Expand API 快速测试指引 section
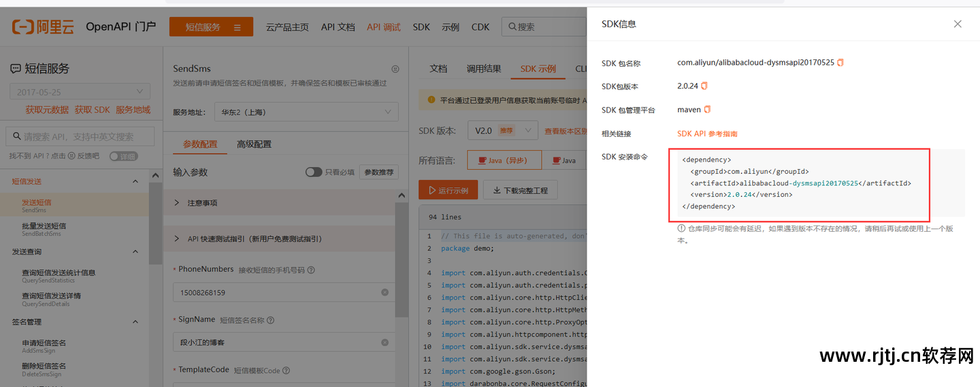Image resolution: width=980 pixels, height=387 pixels. pos(279,239)
